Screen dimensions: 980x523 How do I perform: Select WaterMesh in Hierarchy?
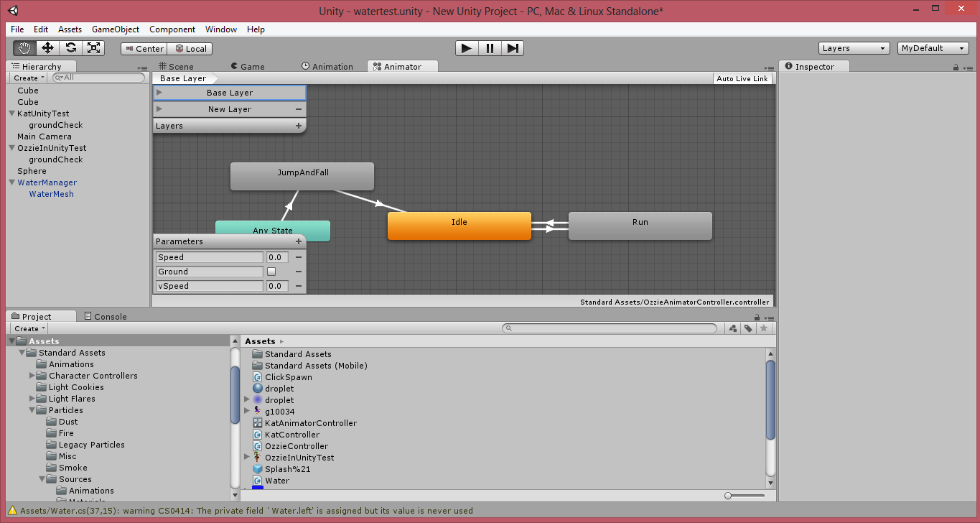click(x=51, y=194)
